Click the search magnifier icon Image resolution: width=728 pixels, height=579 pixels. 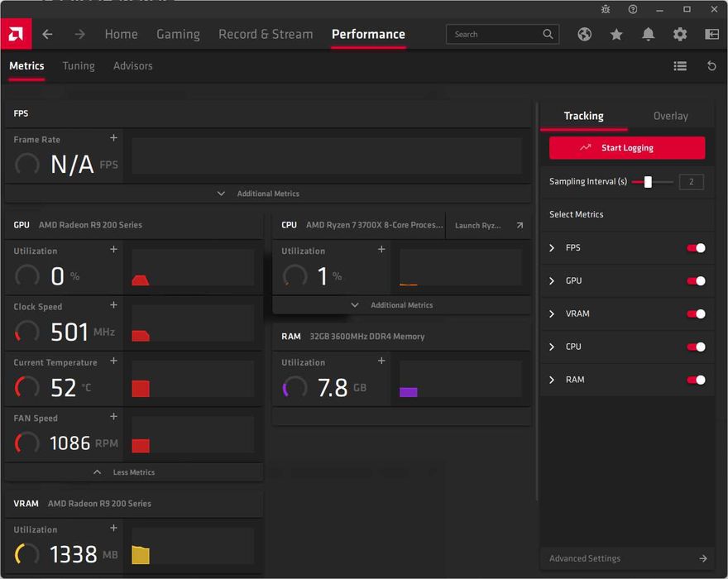[548, 34]
